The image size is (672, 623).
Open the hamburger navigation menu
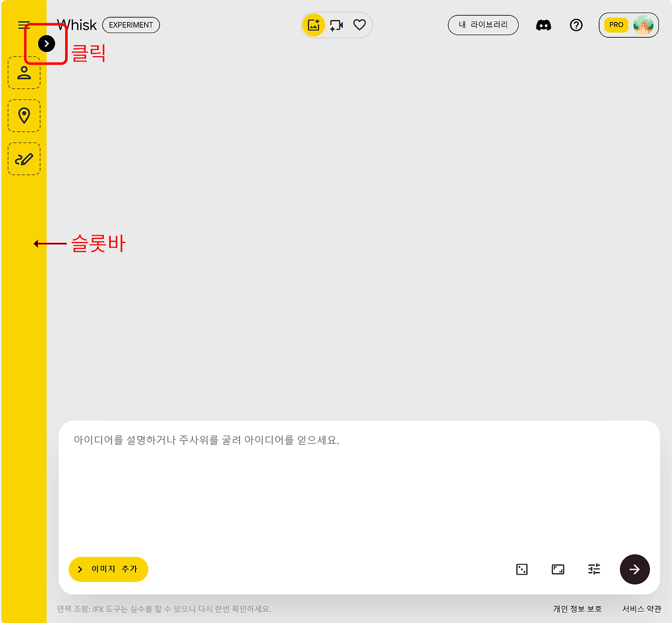(23, 24)
